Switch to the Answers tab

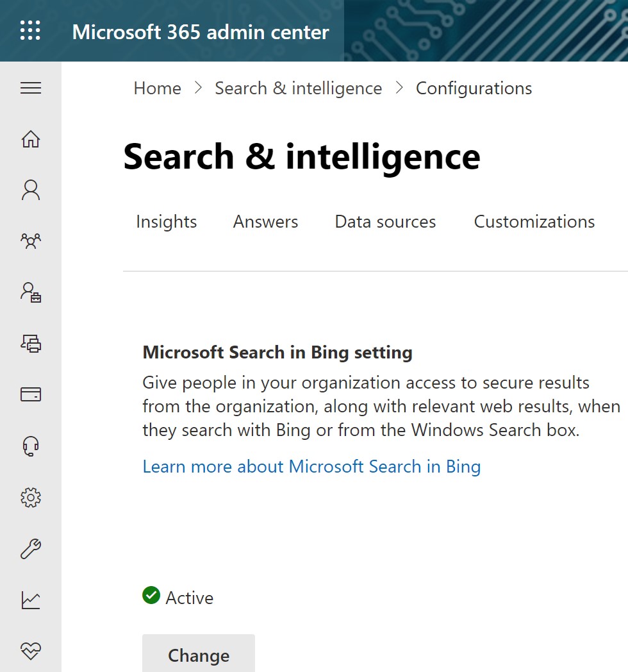(265, 221)
